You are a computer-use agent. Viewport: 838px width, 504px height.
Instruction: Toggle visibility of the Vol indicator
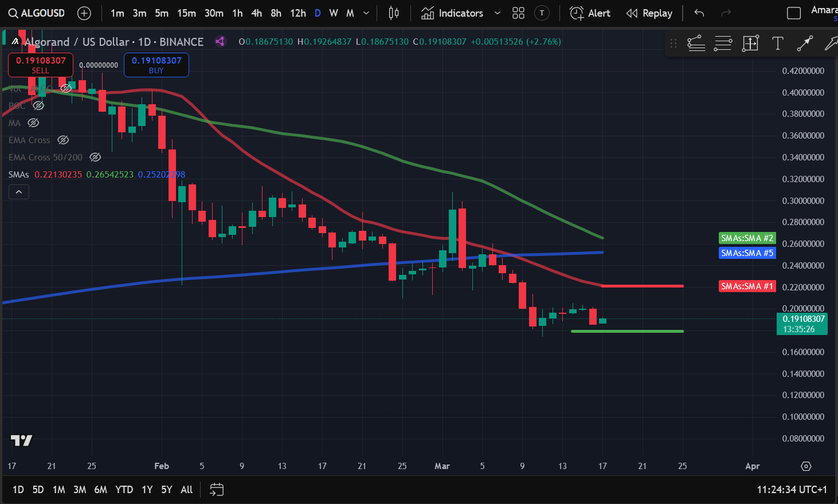click(x=66, y=88)
